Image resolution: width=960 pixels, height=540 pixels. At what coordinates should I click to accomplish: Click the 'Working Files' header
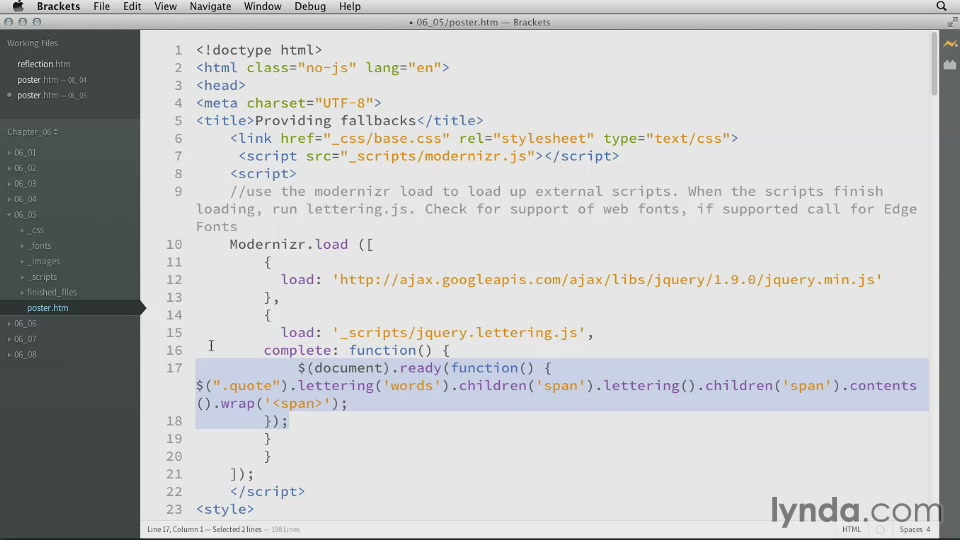[x=32, y=43]
